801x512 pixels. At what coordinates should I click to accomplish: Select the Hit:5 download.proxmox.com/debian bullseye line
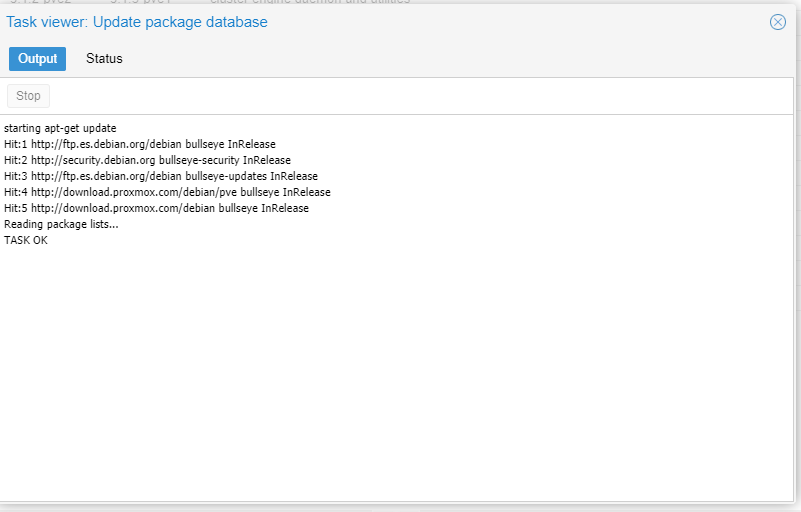click(x=156, y=208)
